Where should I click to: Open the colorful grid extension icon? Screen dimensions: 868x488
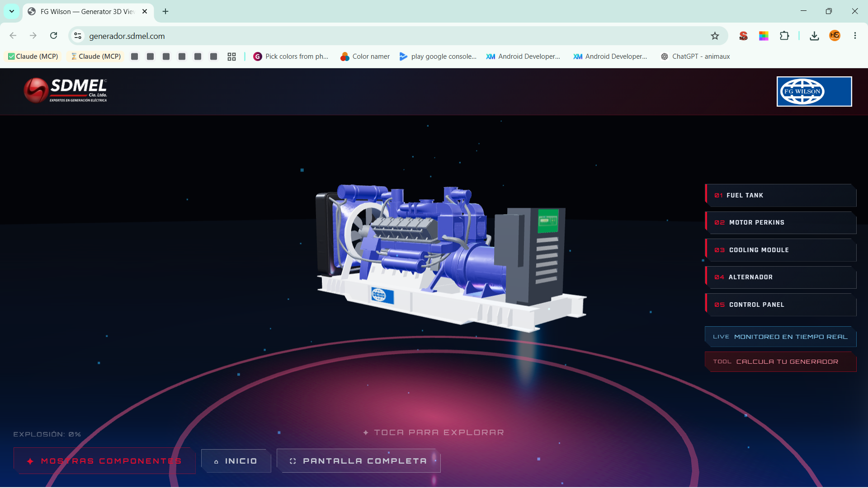[x=764, y=36]
